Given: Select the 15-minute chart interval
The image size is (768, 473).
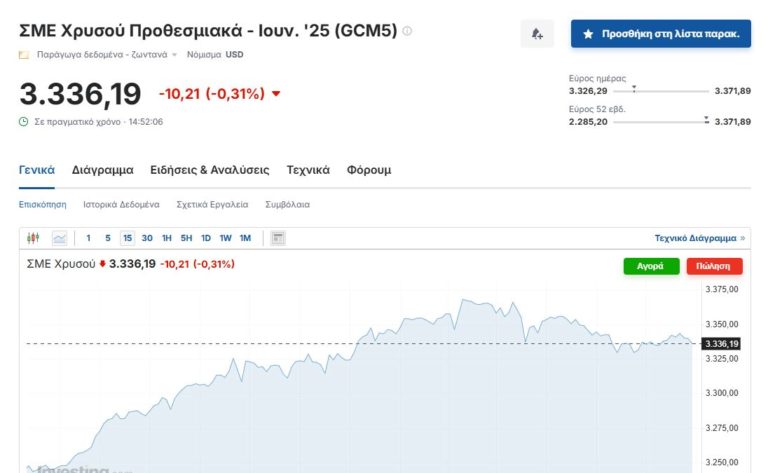Looking at the screenshot, I should pos(127,238).
